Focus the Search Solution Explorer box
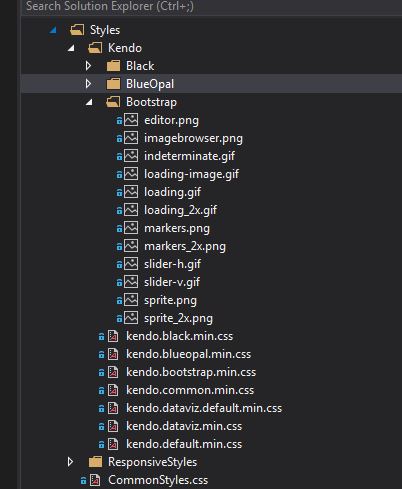Viewport: 402px width, 489px height. (211, 7)
